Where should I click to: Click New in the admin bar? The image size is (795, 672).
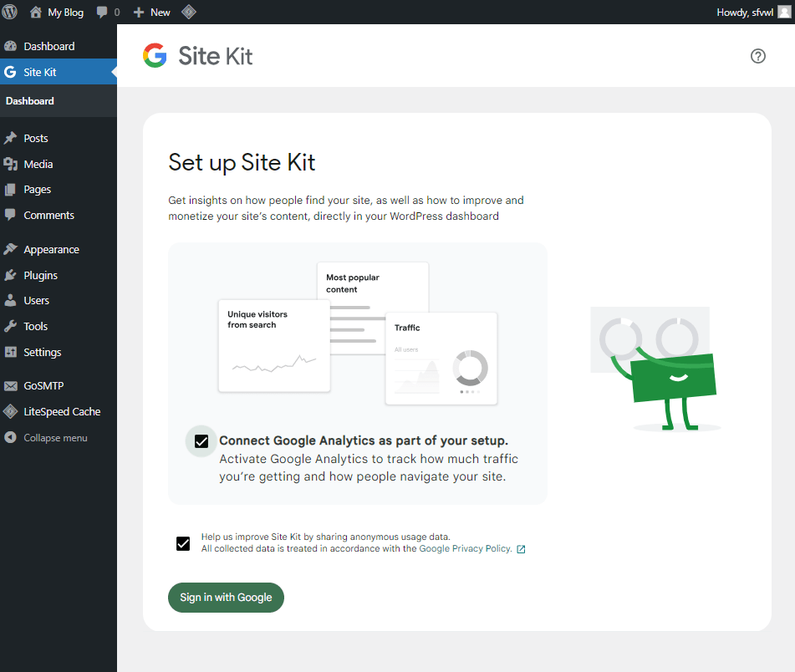click(161, 13)
